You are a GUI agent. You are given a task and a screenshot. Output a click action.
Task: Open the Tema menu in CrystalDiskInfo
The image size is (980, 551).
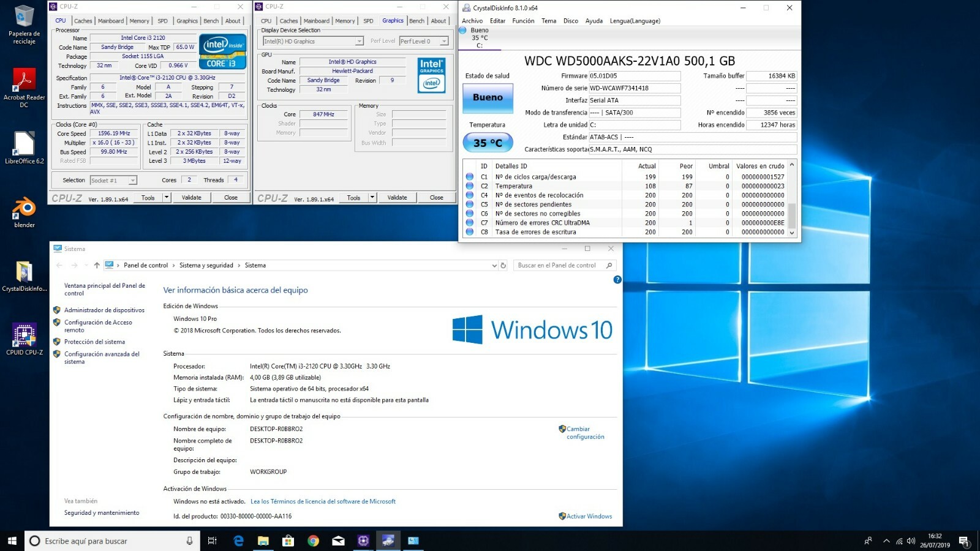click(549, 21)
